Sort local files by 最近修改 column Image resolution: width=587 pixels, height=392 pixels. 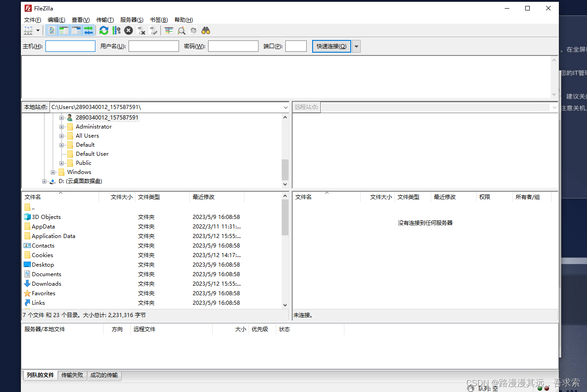click(217, 197)
